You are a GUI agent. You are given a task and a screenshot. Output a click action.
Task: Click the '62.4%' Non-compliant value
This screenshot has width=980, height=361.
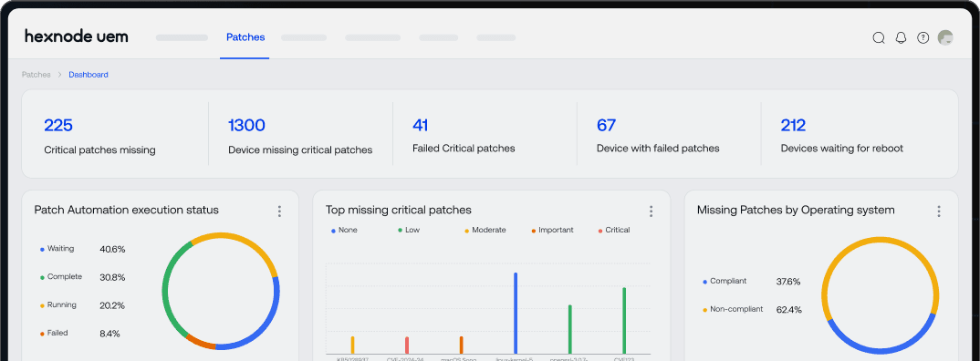point(788,310)
